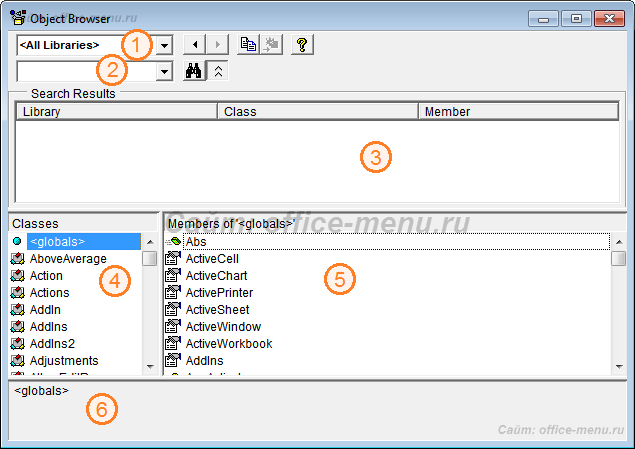Click the Classes list scrollbar thumb

coord(150,258)
